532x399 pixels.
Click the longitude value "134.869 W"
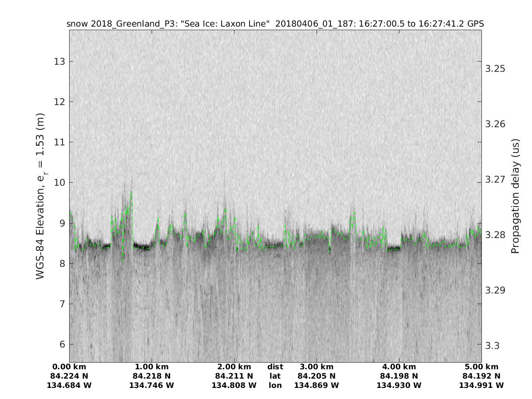click(317, 386)
